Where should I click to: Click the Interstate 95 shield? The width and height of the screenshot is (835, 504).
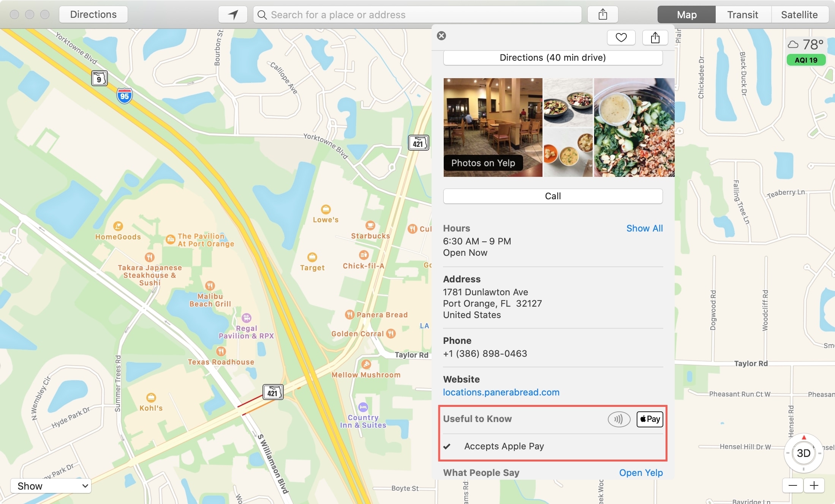[125, 96]
